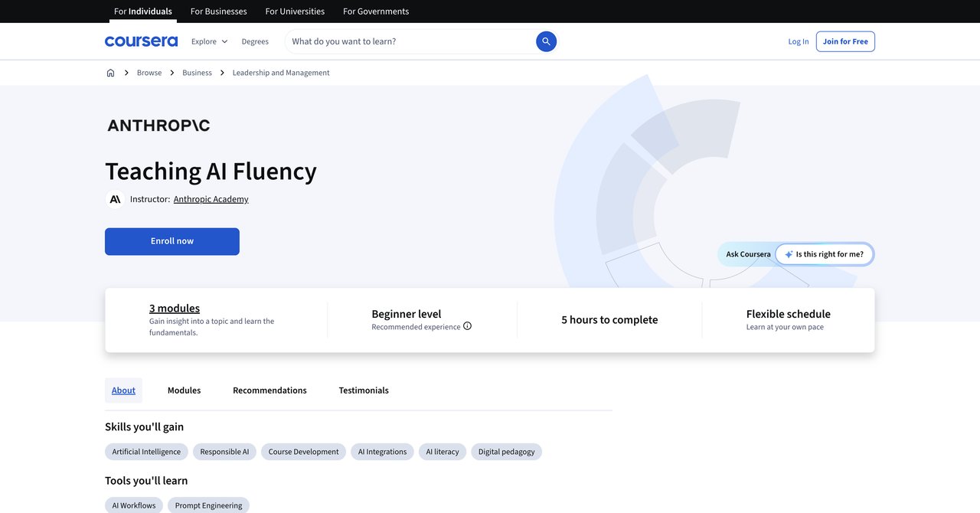
Task: Click the Artificial Intelligence skill tag
Action: click(x=146, y=452)
